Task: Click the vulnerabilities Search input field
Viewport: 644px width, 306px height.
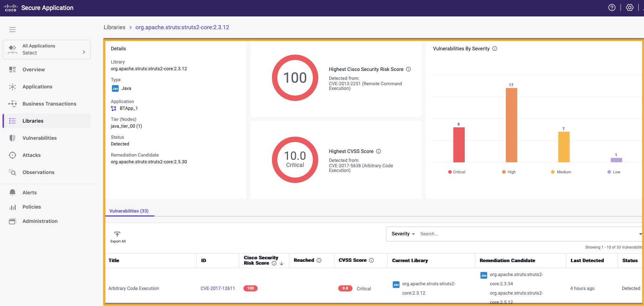Action: (527, 234)
